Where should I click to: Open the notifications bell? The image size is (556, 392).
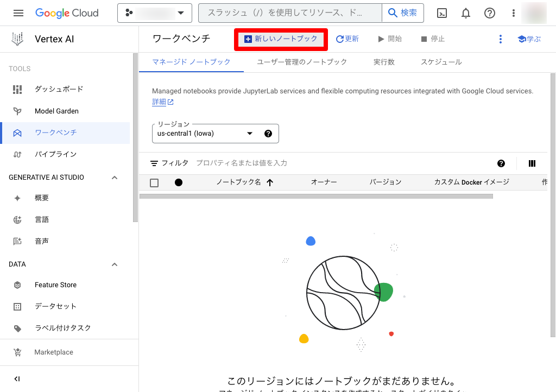click(x=466, y=13)
